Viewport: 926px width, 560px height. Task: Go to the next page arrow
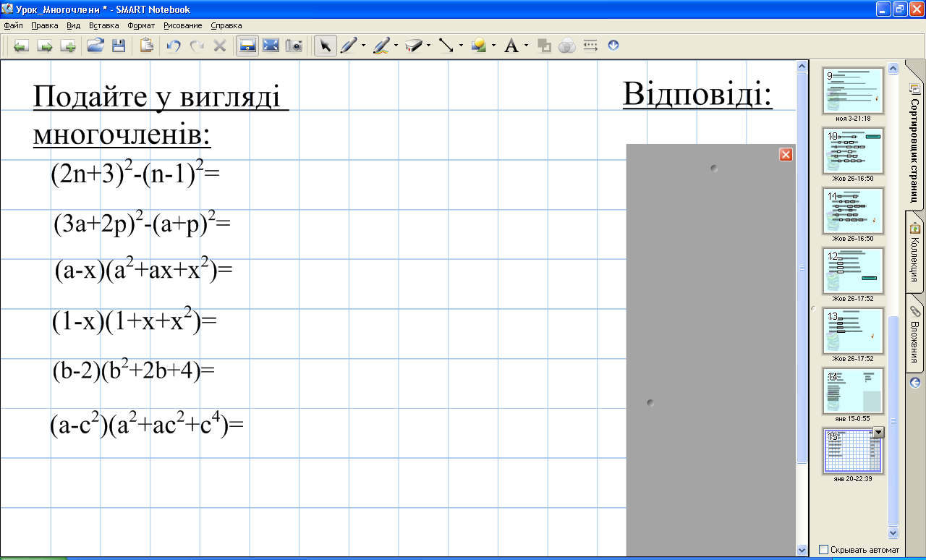[45, 46]
